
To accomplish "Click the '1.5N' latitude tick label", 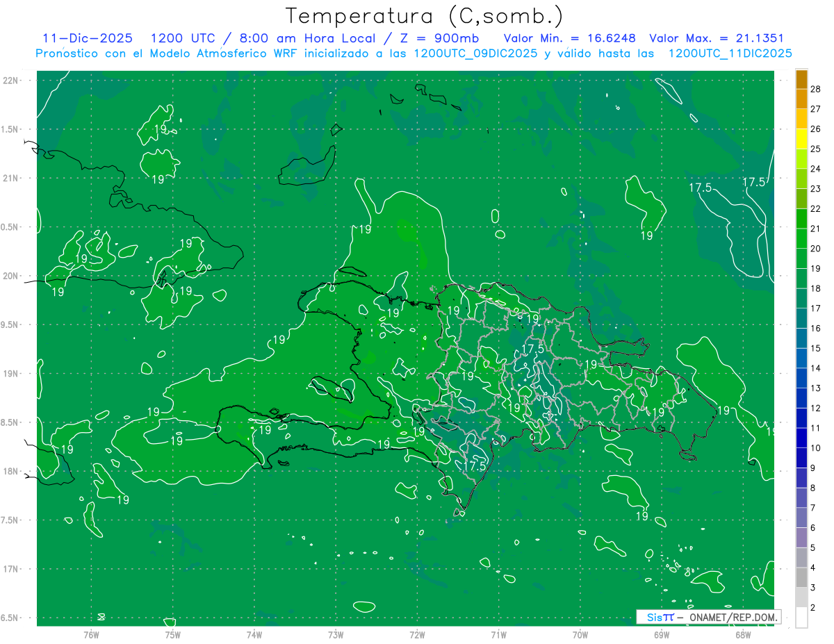I will click(x=10, y=129).
